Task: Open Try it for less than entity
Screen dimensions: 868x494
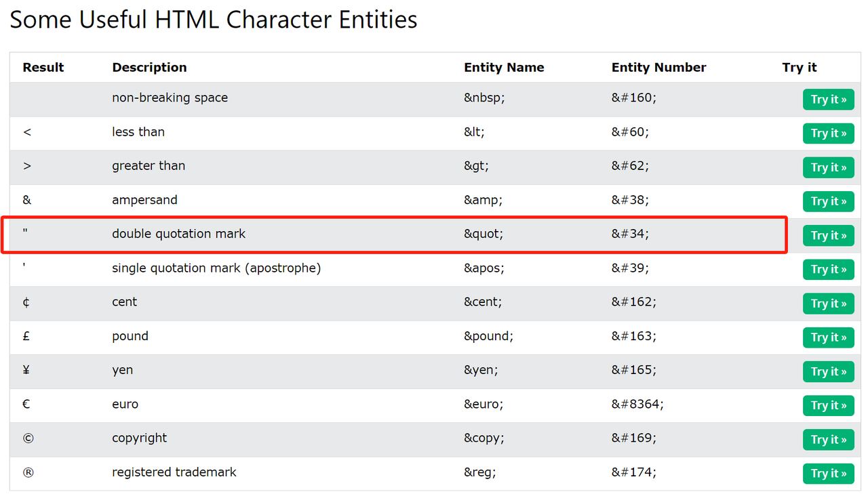Action: coord(828,133)
